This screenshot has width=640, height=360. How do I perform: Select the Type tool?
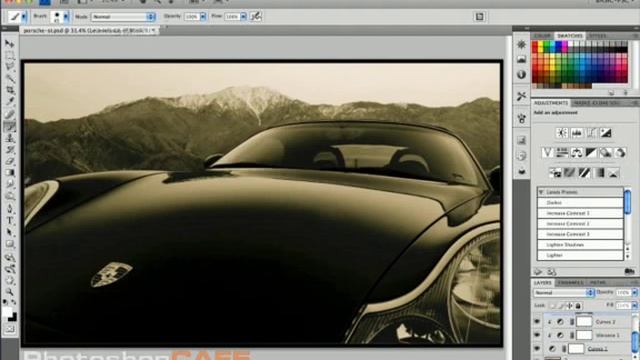[10, 221]
